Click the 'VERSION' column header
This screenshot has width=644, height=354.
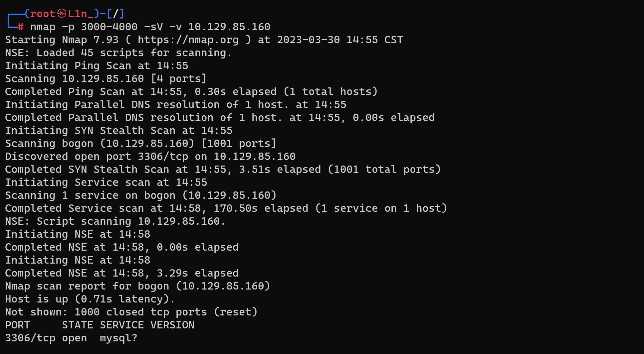pos(172,325)
